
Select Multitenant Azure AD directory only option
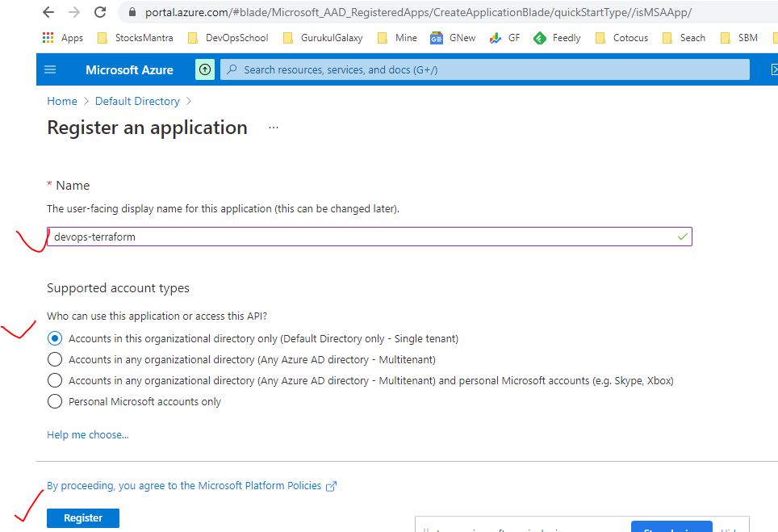click(55, 360)
